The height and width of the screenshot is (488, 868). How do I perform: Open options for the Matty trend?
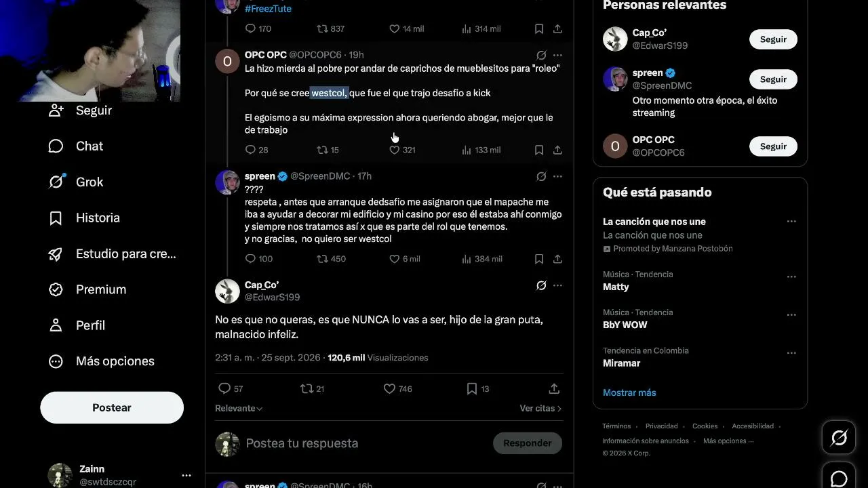tap(791, 277)
